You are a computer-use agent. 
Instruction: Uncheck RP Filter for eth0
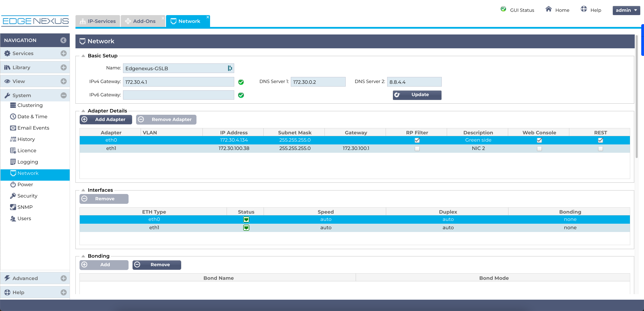(x=417, y=140)
